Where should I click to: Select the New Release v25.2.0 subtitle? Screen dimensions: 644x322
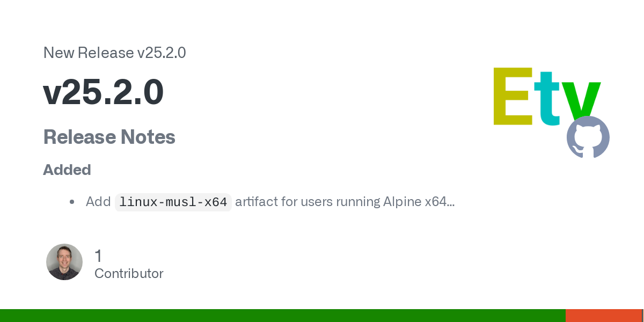[114, 53]
